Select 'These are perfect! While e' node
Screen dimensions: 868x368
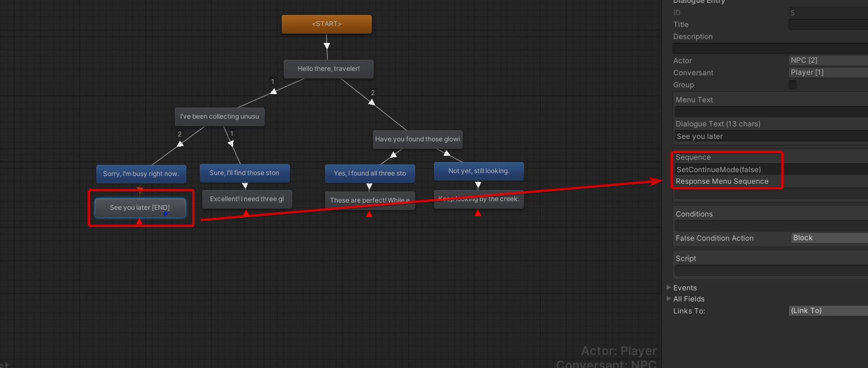tap(370, 201)
